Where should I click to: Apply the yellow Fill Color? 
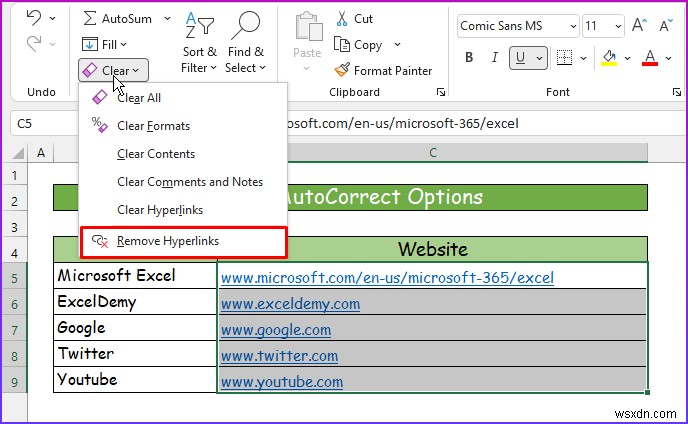coord(609,57)
